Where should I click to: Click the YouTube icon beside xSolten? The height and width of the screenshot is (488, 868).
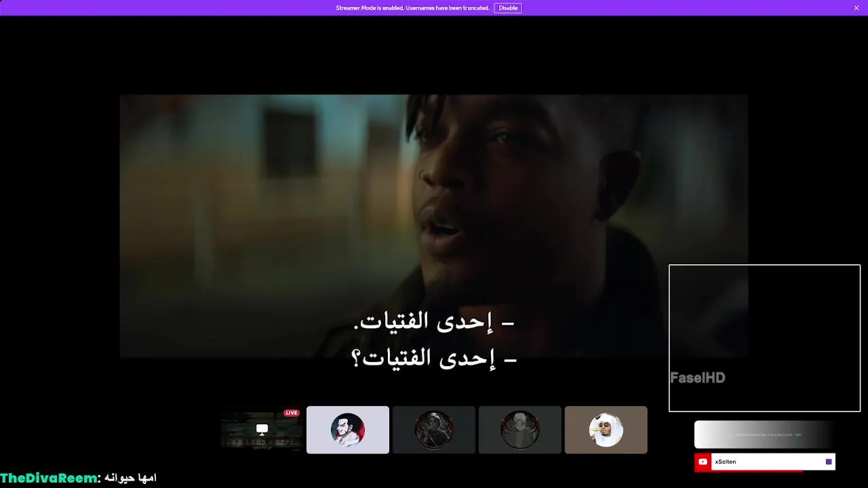coord(703,462)
